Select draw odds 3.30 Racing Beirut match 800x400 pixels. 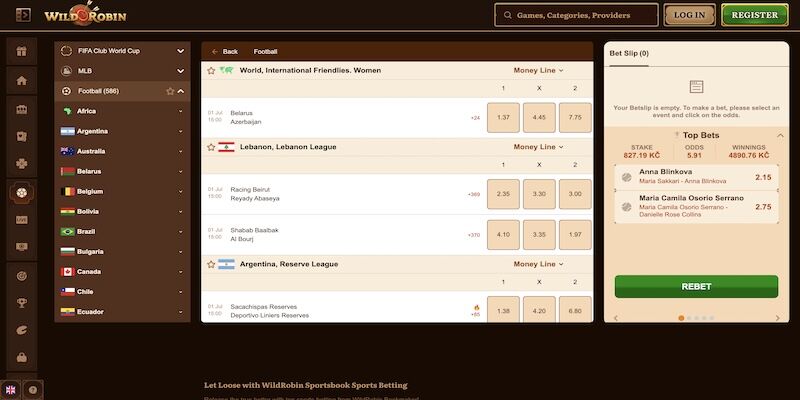pyautogui.click(x=539, y=194)
